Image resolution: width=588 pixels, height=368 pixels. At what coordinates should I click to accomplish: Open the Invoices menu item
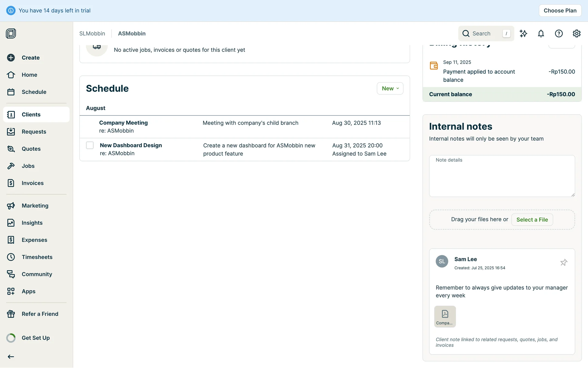point(32,183)
